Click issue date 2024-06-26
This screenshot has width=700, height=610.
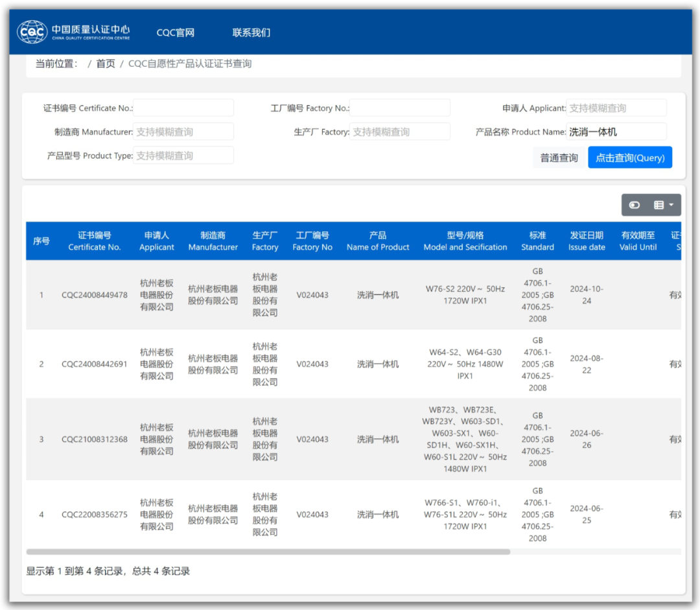click(587, 440)
